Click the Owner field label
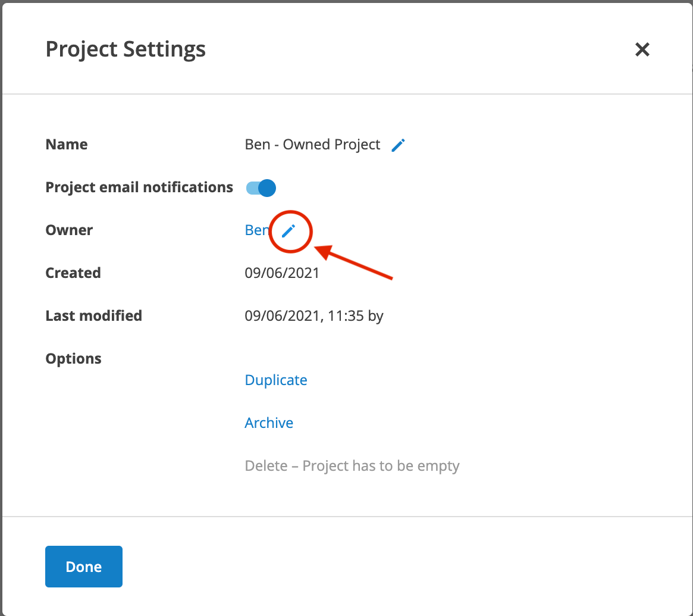Image resolution: width=693 pixels, height=616 pixels. (69, 230)
